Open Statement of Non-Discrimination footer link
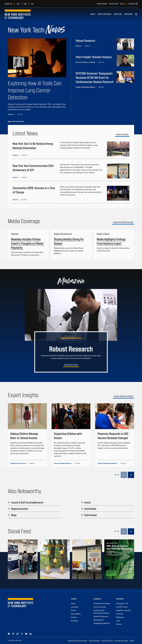Screen dimensions: 142x644 click(x=77, y=640)
